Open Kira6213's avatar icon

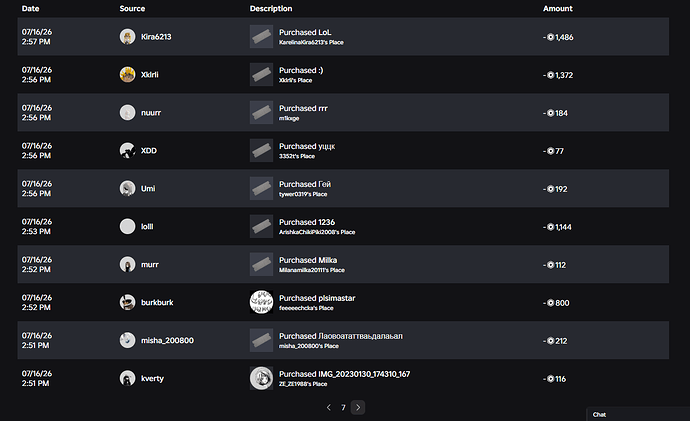click(x=127, y=37)
